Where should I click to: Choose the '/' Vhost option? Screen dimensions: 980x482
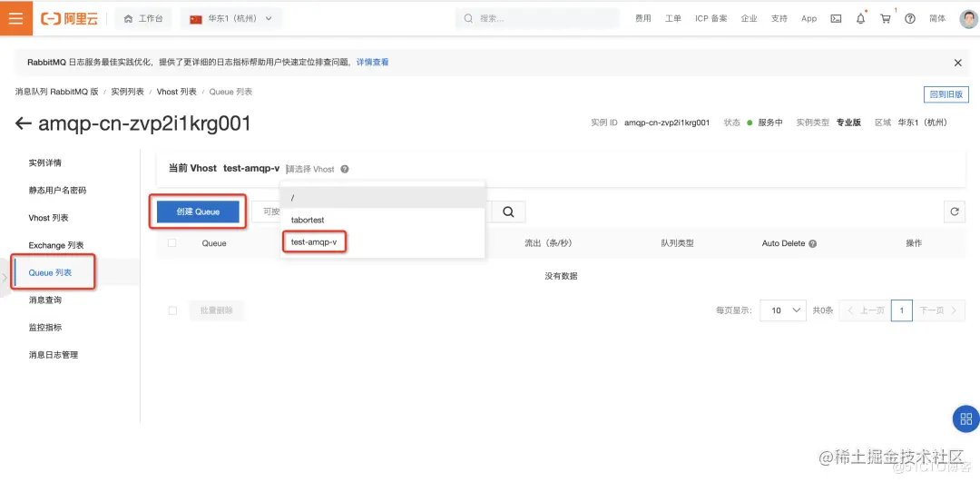(x=383, y=198)
